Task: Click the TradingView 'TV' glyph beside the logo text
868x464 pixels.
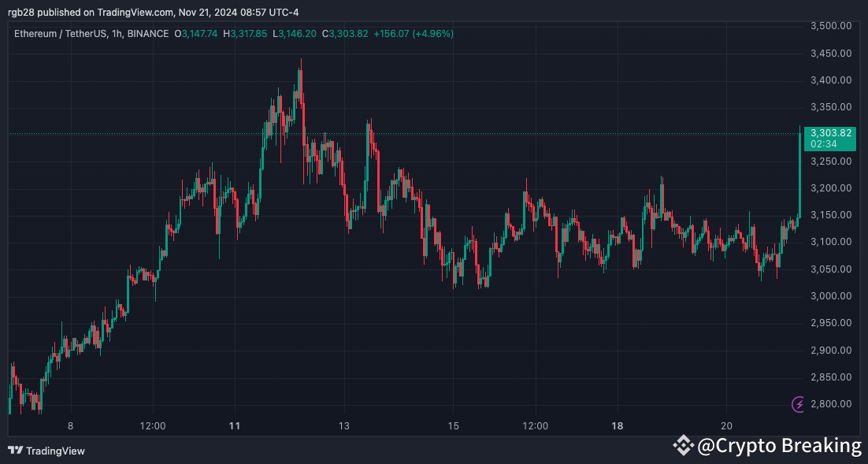Action: click(x=17, y=451)
